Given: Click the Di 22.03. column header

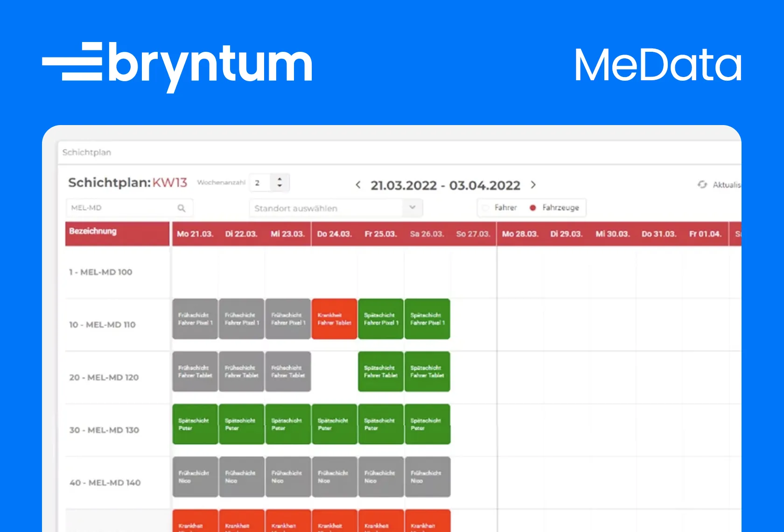Looking at the screenshot, I should 241,234.
